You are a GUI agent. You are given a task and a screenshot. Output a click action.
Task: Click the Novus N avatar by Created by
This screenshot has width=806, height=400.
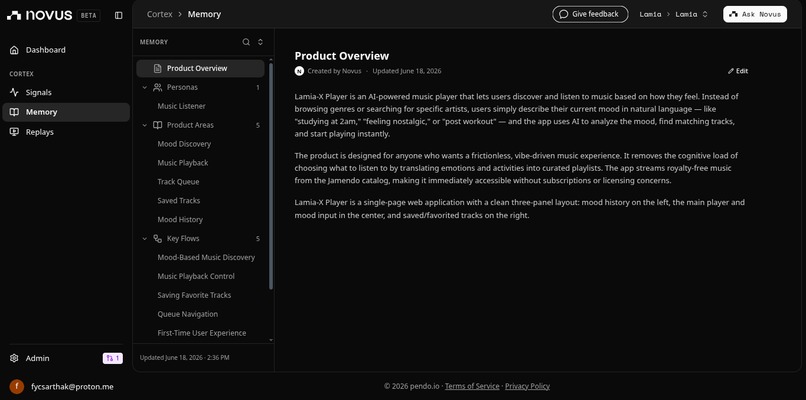(299, 71)
